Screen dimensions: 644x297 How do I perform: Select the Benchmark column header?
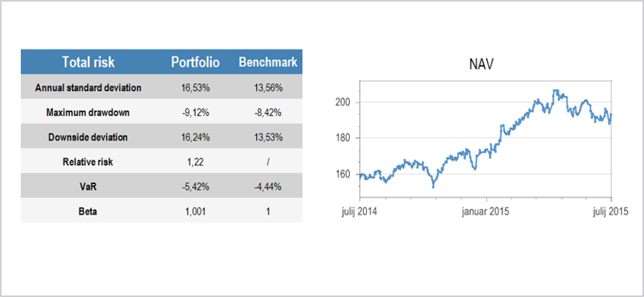[268, 63]
